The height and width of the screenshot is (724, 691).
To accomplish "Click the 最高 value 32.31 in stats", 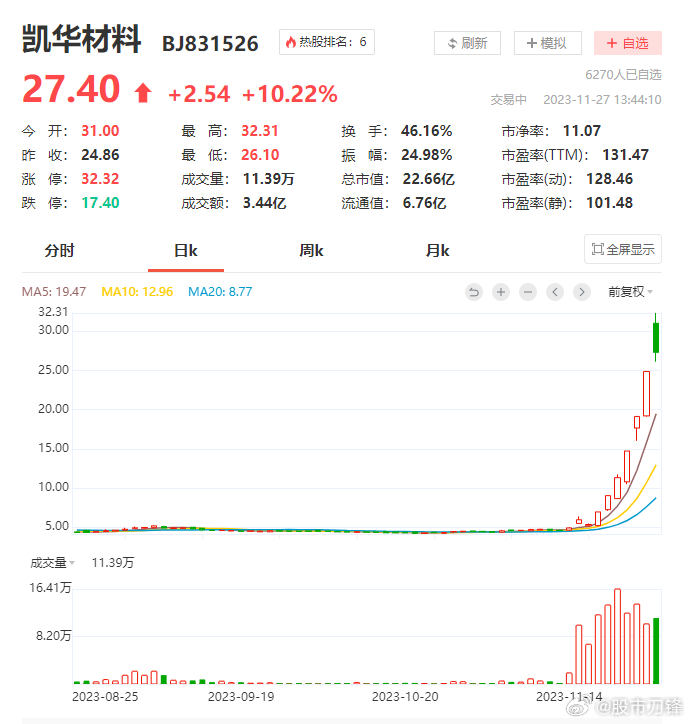I will pyautogui.click(x=260, y=131).
